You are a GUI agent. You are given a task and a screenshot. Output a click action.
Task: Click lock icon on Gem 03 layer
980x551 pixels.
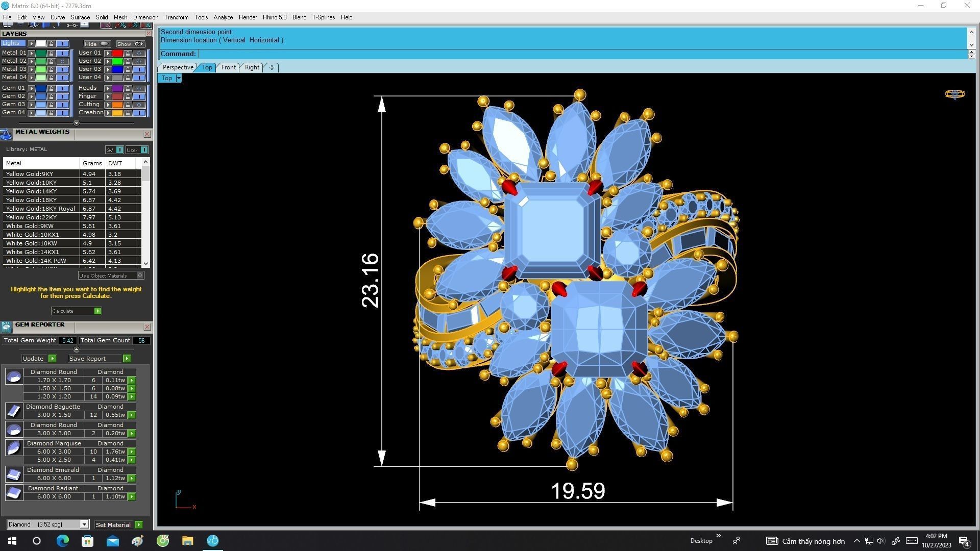pyautogui.click(x=51, y=105)
